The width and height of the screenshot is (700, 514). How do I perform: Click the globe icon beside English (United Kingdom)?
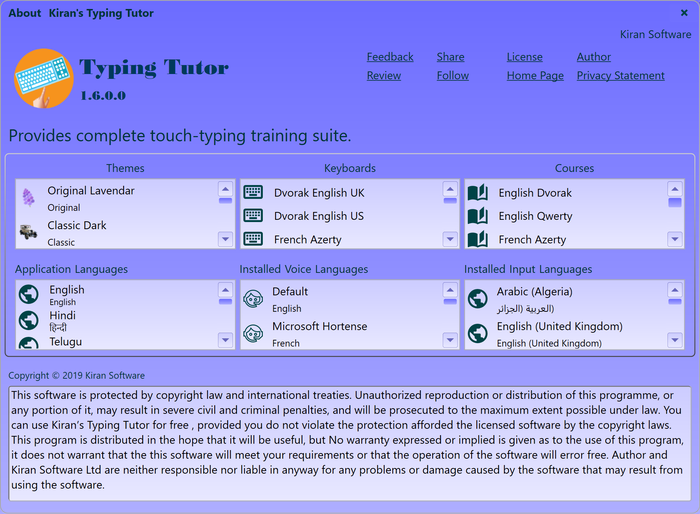pos(478,333)
